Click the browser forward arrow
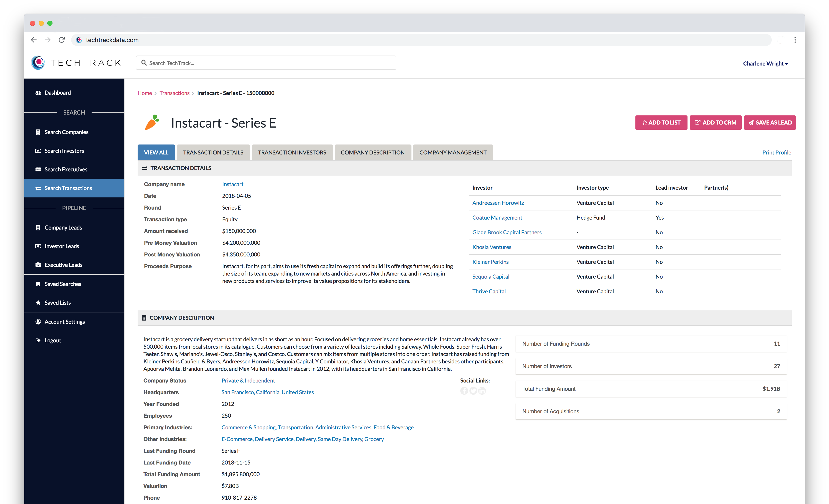 [x=48, y=40]
